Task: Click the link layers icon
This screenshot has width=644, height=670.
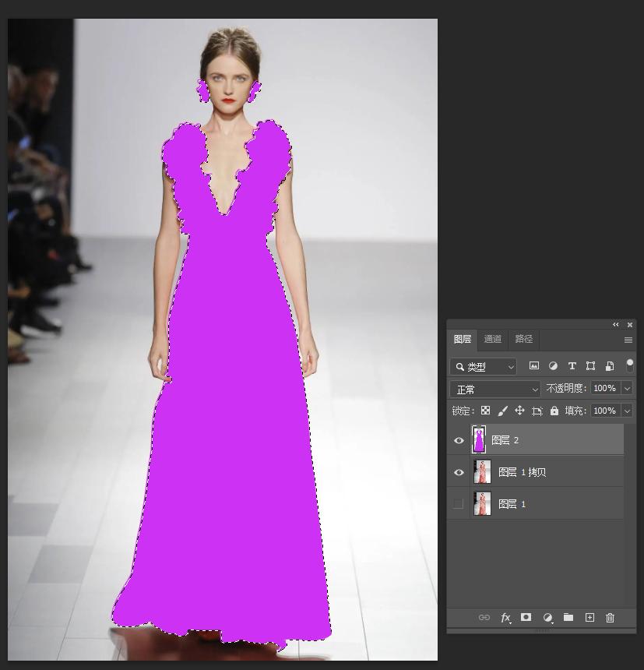Action: (x=484, y=618)
